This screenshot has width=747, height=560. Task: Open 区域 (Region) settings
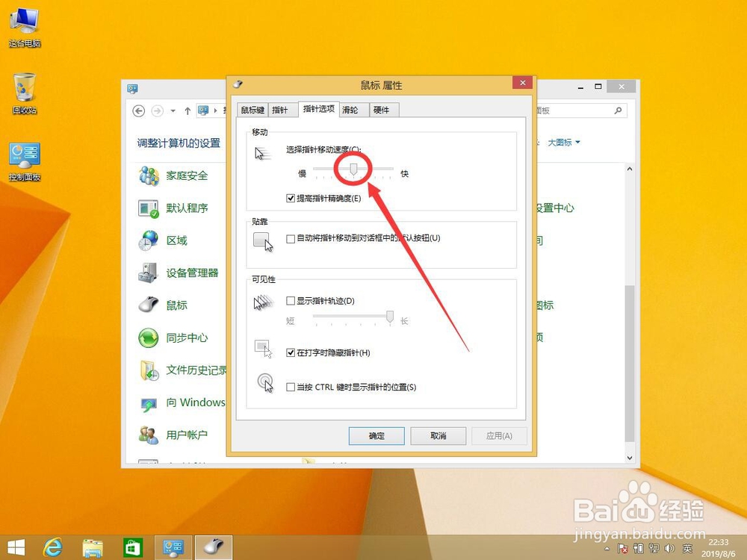coord(179,240)
